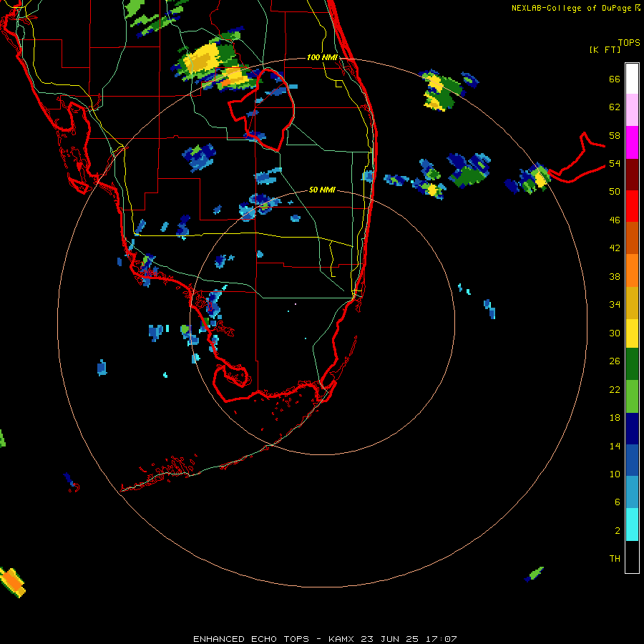Click the legend value '66'
Image resolution: width=644 pixels, height=644 pixels.
click(615, 79)
